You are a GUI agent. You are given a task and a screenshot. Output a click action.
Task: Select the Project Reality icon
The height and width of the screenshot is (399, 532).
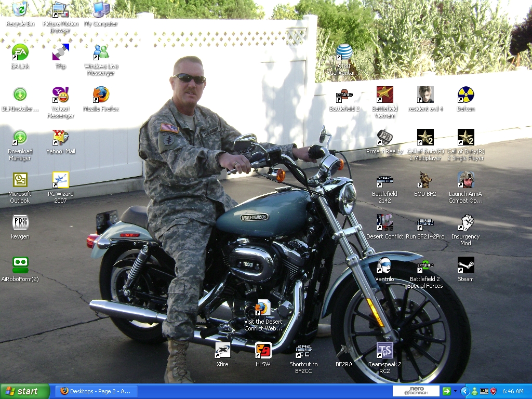(384, 138)
